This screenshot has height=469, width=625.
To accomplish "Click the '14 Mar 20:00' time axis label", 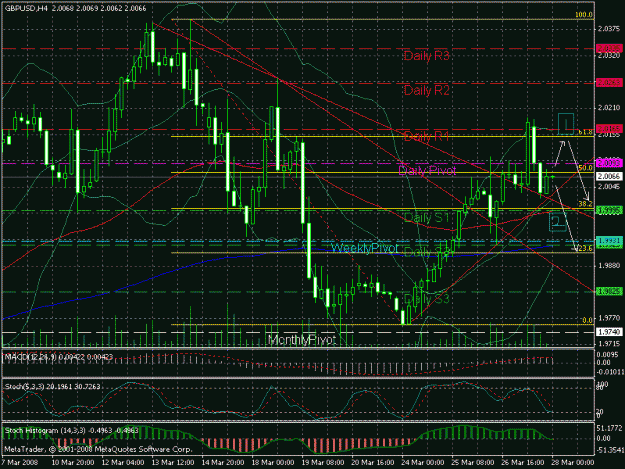I will 223,462.
